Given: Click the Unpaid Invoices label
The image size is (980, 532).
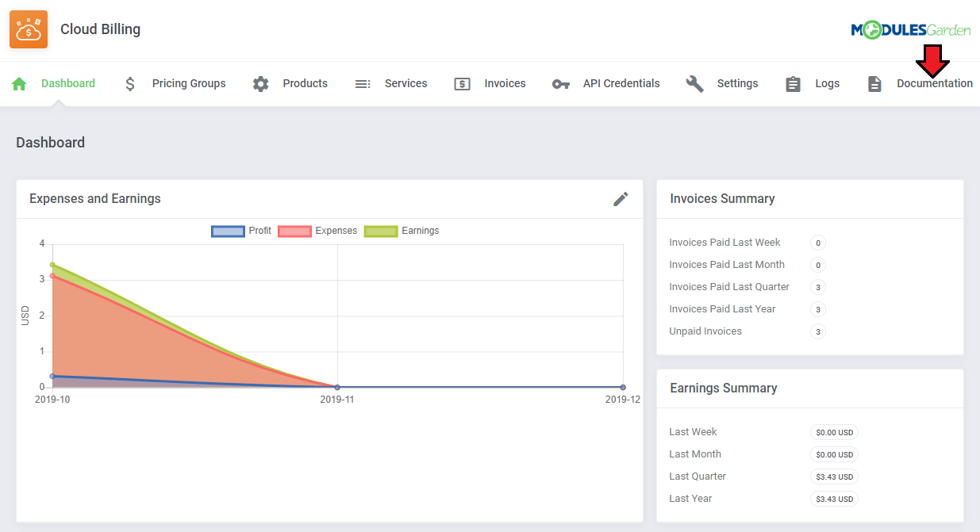Looking at the screenshot, I should [x=705, y=331].
